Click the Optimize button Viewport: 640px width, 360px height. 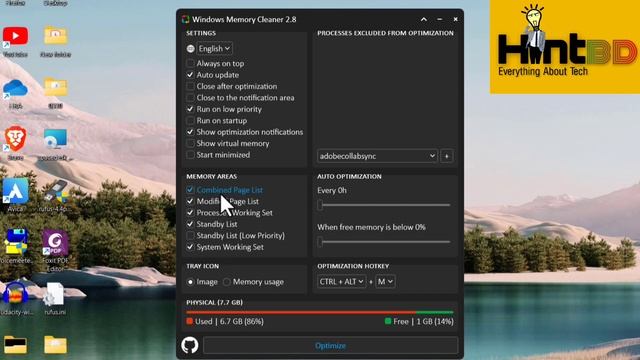(x=331, y=346)
